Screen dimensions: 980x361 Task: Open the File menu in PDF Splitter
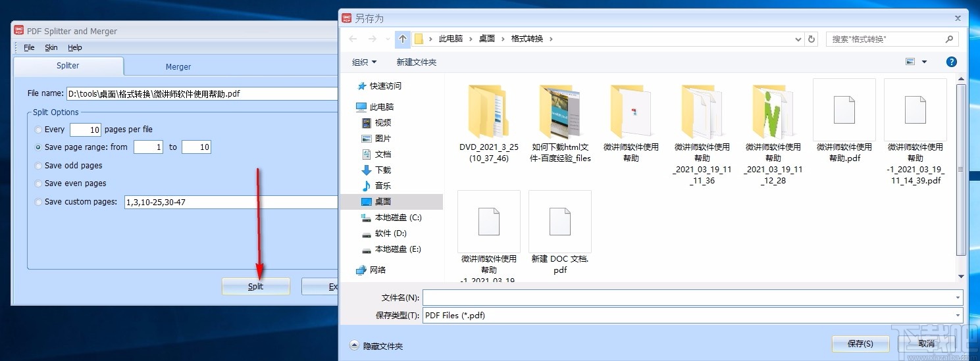[29, 47]
